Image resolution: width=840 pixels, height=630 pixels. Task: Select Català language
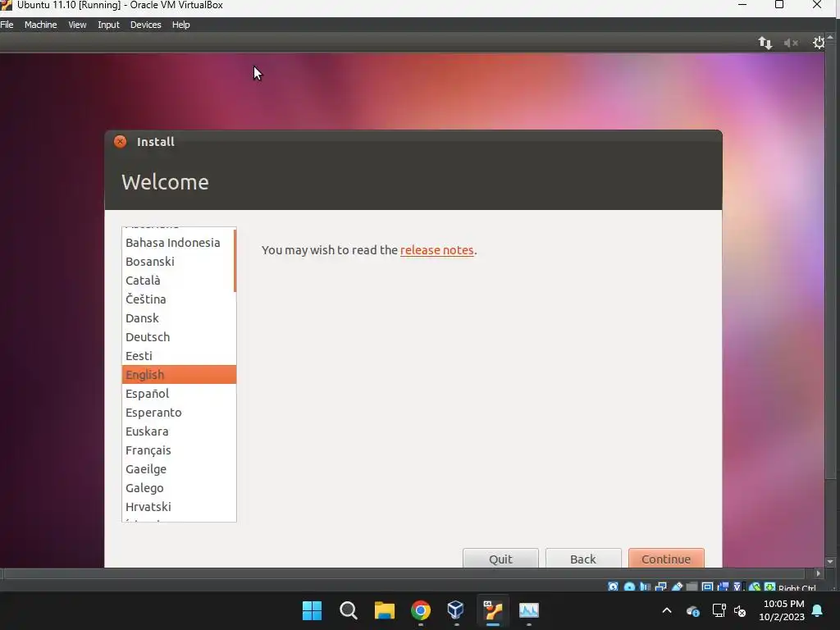point(179,281)
